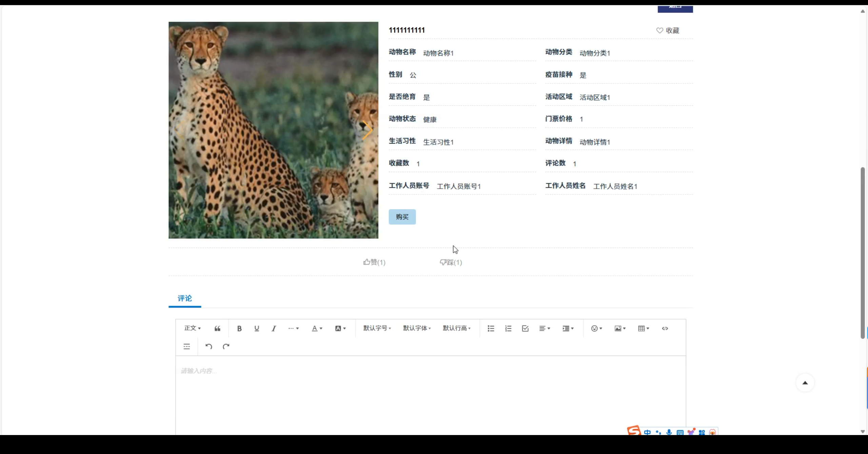
Task: Insert a bulleted list
Action: 491,328
